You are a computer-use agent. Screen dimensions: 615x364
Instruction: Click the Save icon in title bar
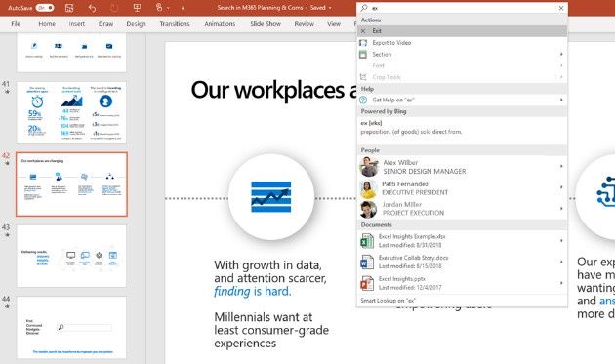[69, 8]
